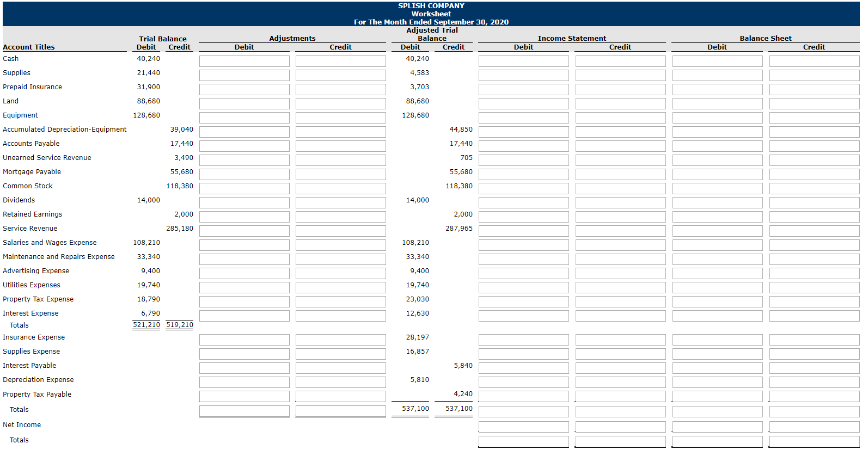Click trial balance debit total 521,210
This screenshot has height=456, width=868.
(x=146, y=325)
